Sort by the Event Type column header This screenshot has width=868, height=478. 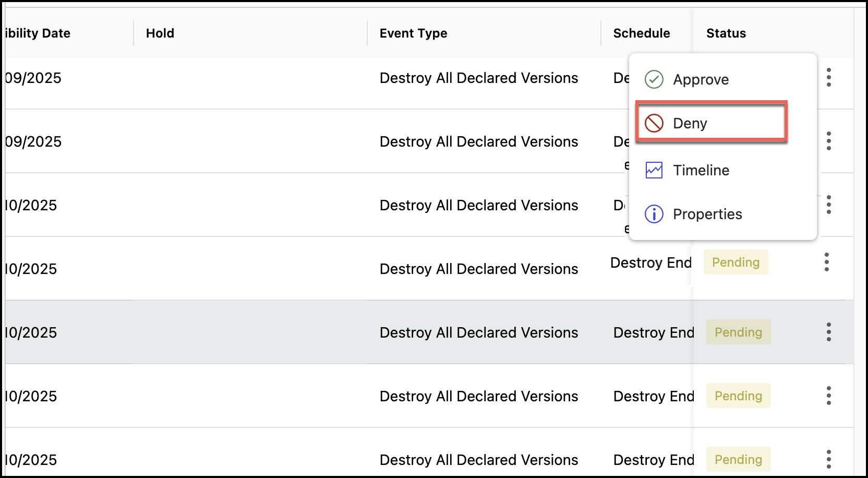click(413, 33)
